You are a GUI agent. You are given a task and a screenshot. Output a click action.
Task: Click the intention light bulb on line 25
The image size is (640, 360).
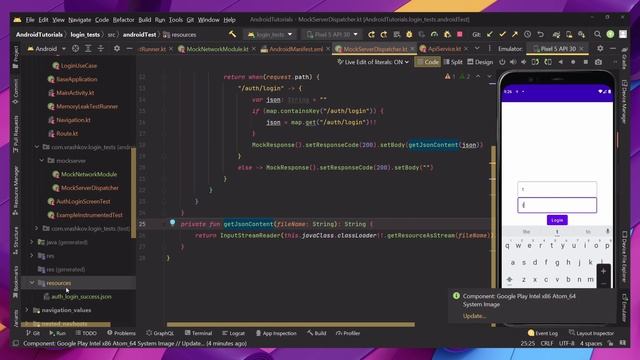click(173, 222)
